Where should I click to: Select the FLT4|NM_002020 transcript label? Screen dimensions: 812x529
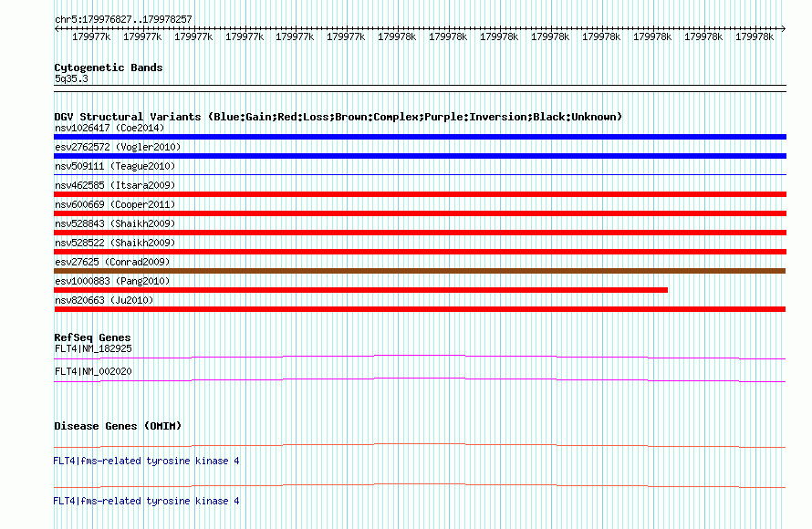[93, 371]
